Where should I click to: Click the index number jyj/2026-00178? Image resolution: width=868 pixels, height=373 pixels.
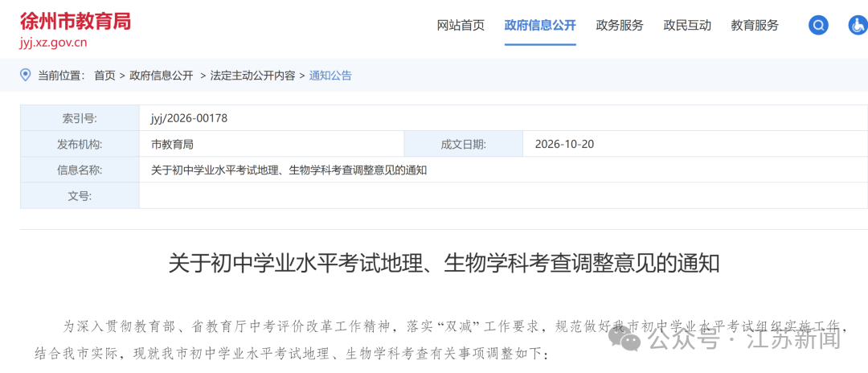tap(189, 118)
